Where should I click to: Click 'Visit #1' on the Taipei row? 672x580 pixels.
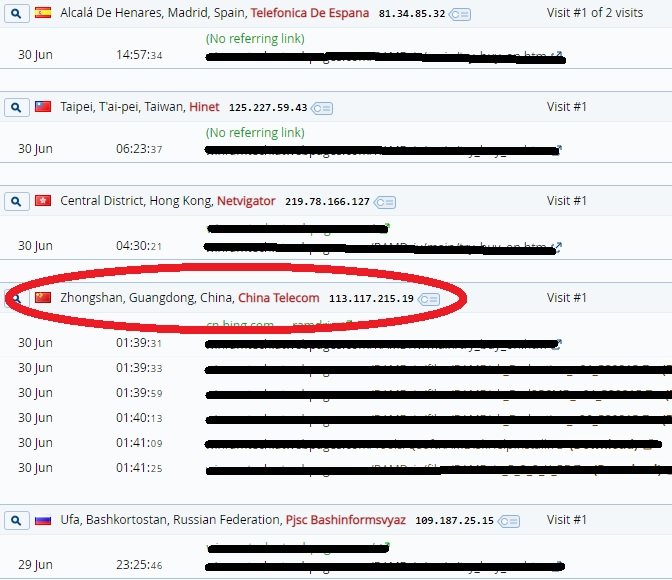coord(567,107)
